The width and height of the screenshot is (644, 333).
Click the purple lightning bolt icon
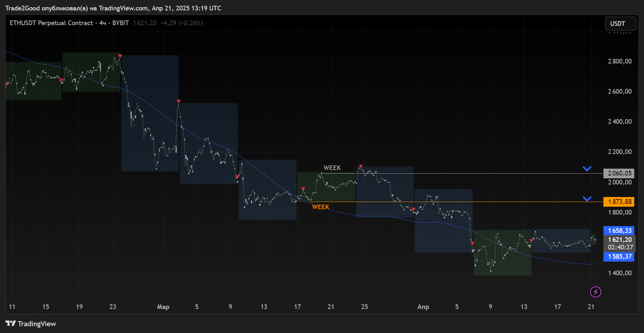596,292
